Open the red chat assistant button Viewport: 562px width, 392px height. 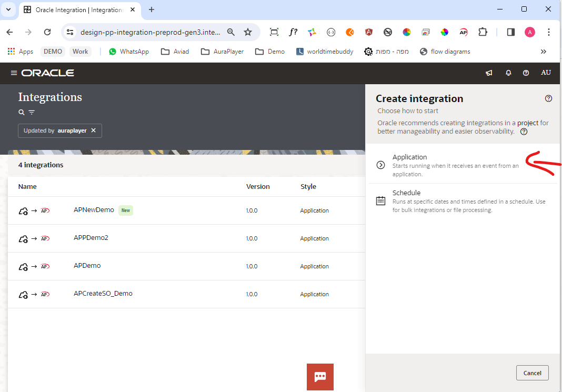click(x=320, y=377)
